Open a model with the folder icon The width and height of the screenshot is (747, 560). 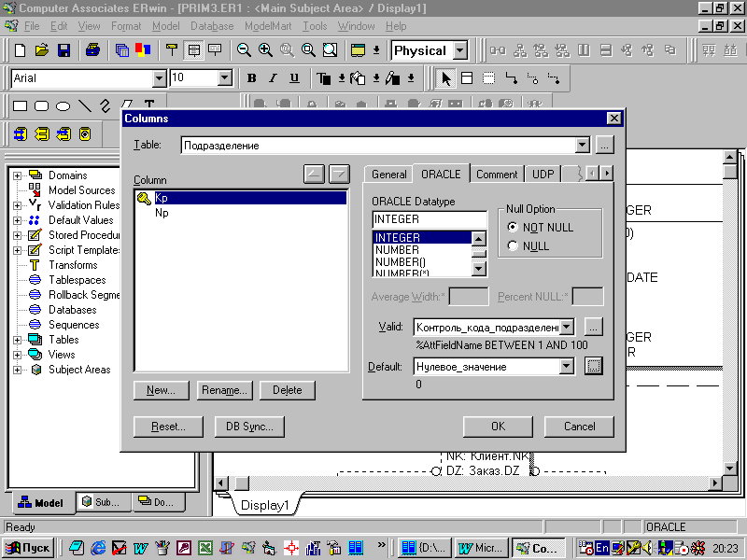(42, 50)
